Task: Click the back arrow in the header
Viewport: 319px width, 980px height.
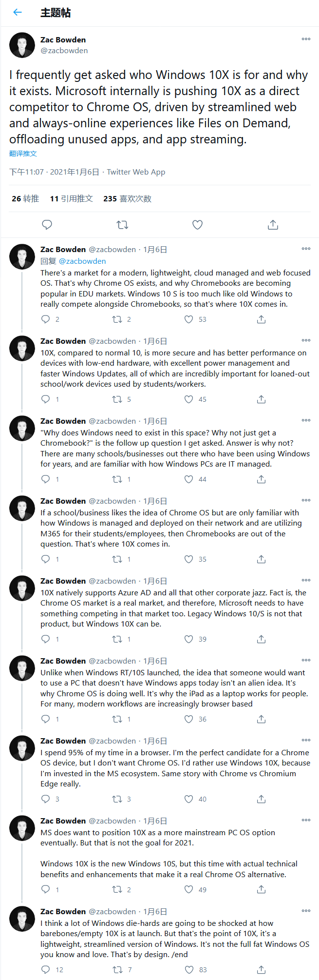Action: (x=18, y=13)
